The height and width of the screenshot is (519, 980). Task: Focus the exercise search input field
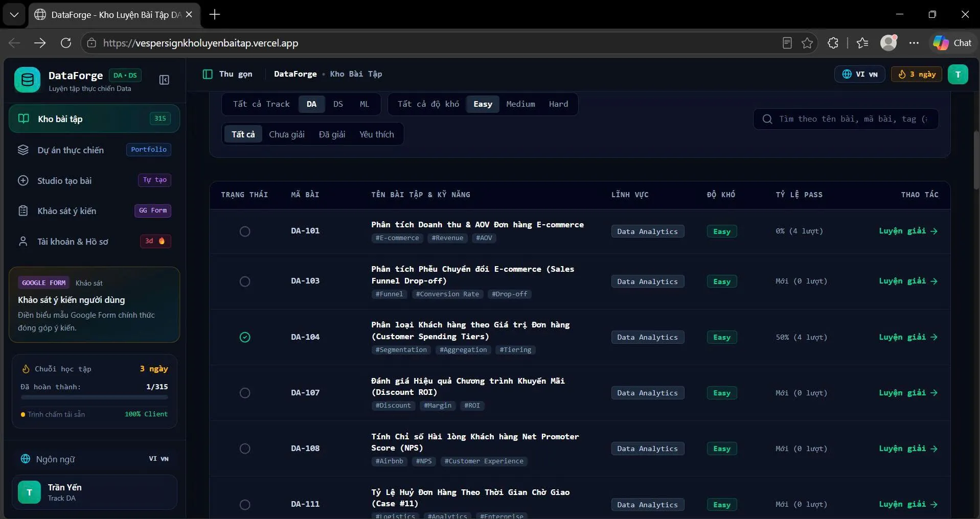pyautogui.click(x=846, y=119)
